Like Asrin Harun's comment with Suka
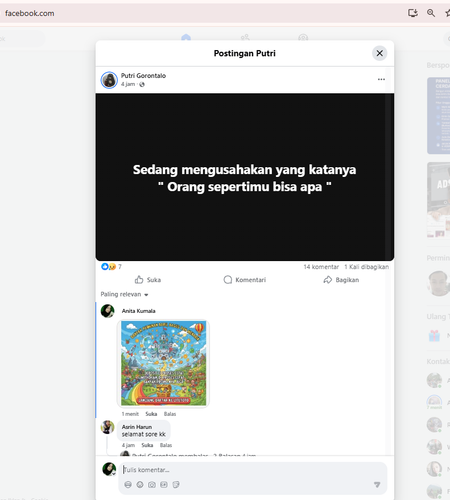The width and height of the screenshot is (450, 500). 147,445
